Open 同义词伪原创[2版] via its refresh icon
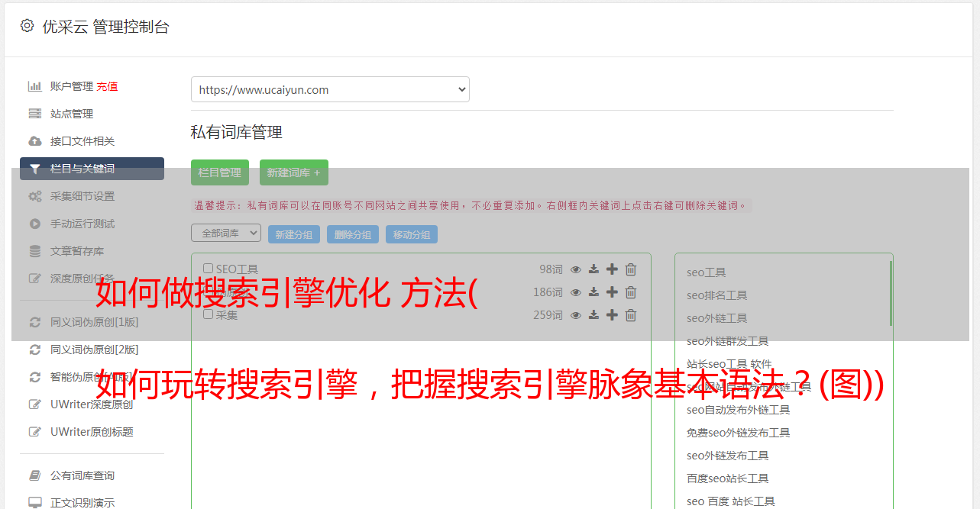Viewport: 980px width, 509px height. click(35, 350)
